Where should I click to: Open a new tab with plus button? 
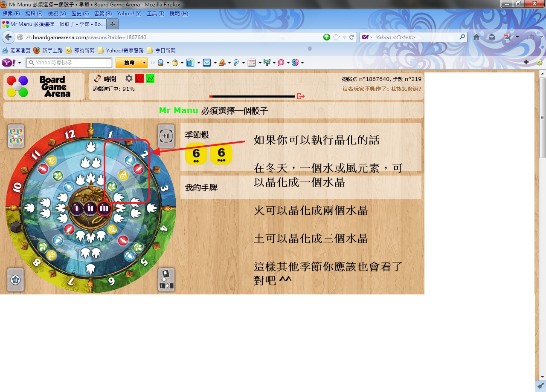(112, 24)
